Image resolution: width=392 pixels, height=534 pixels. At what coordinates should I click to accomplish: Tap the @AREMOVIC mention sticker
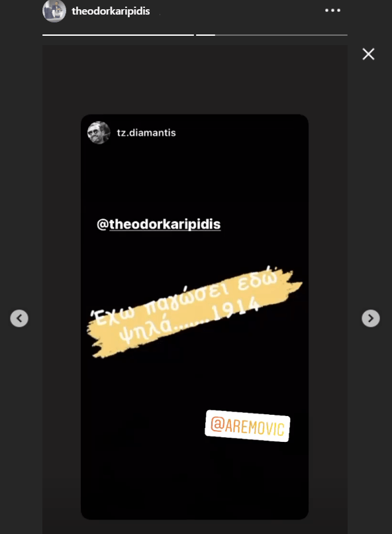(x=248, y=426)
